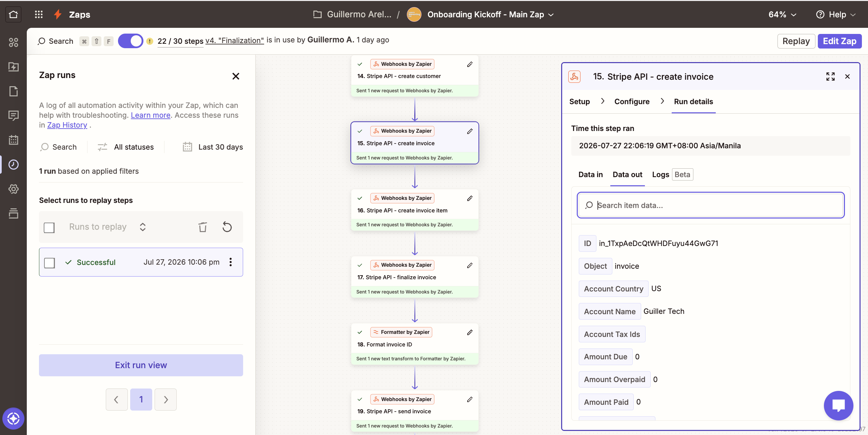Viewport: 868px width, 435px height.
Task: Open the v4. "Finalization" version link
Action: coord(235,40)
